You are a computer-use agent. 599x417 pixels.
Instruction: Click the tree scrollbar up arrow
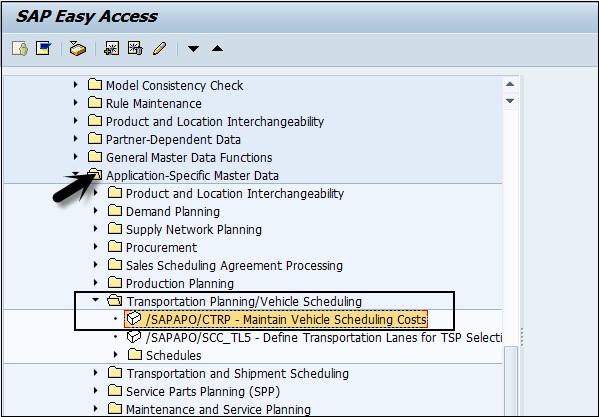[x=510, y=84]
